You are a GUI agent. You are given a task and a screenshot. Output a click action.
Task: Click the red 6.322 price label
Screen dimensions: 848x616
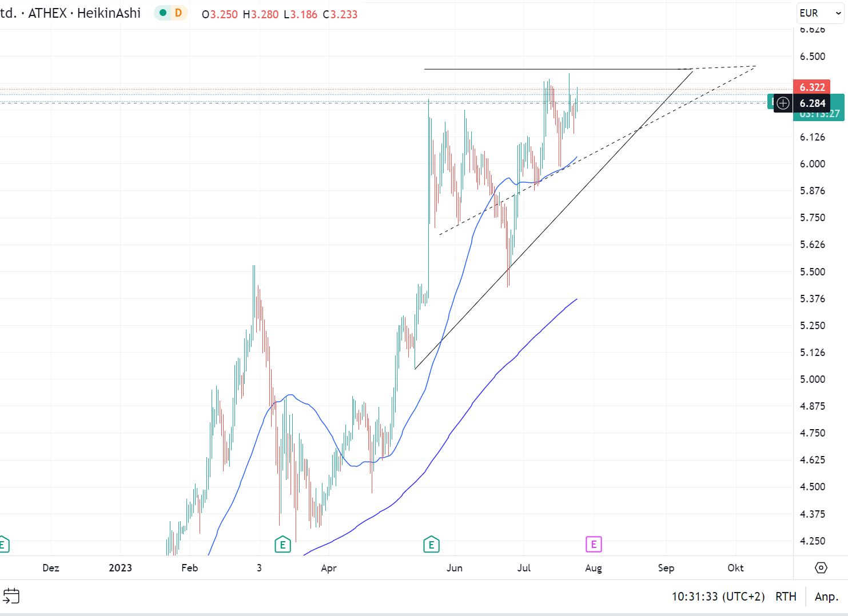[x=812, y=87]
